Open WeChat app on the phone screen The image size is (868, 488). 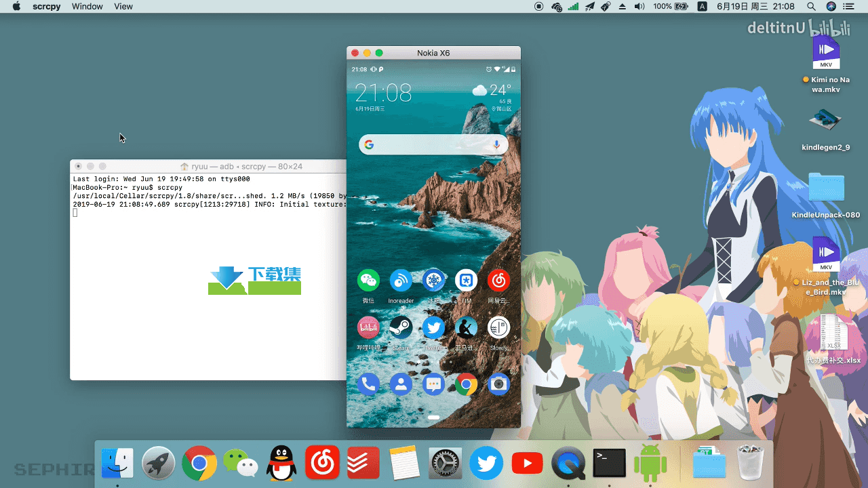(368, 280)
